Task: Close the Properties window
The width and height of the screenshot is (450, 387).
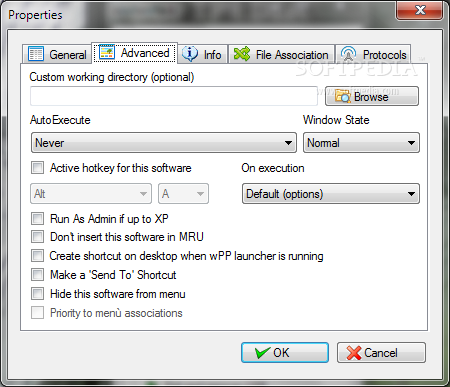Action: [x=420, y=10]
